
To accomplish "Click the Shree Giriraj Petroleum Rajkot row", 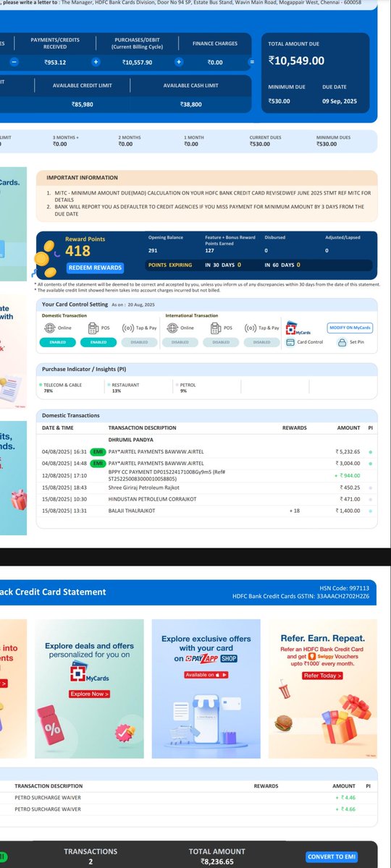I will tap(206, 488).
